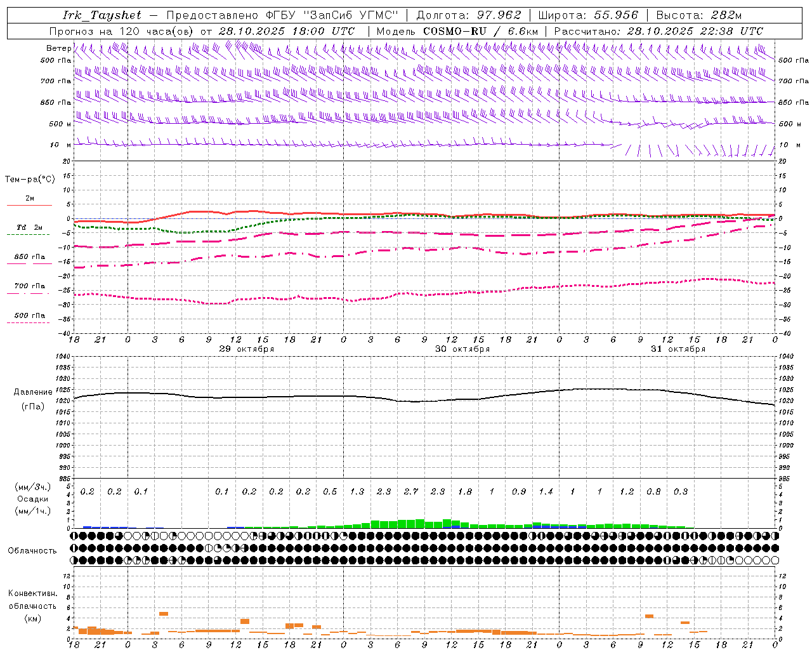Click the '(км)' unit under convective cloudiness
The width and height of the screenshot is (812, 650).
click(33, 618)
